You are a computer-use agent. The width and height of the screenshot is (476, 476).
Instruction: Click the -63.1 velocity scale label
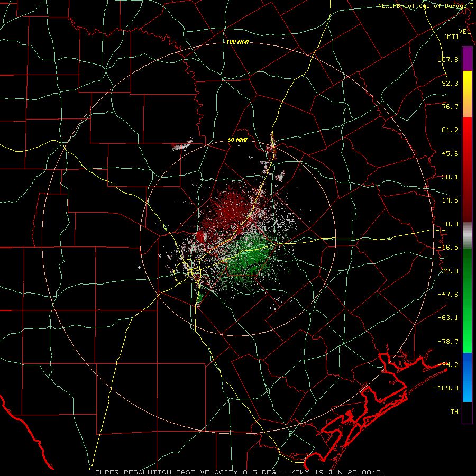coord(448,318)
